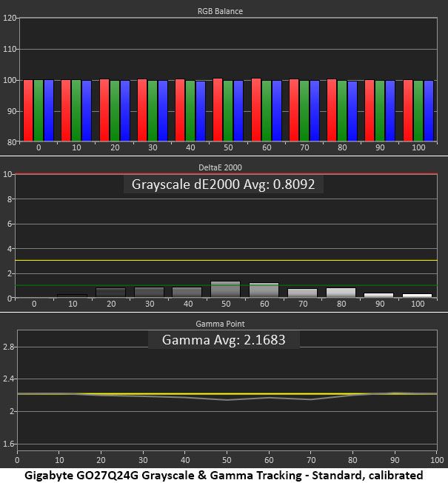Click the 120 label on RGB Balance axis

pos(9,18)
